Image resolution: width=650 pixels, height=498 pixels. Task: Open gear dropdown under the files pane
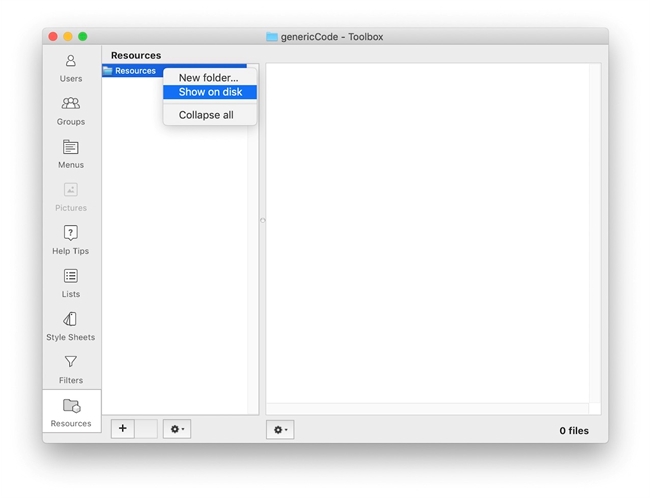tap(280, 430)
